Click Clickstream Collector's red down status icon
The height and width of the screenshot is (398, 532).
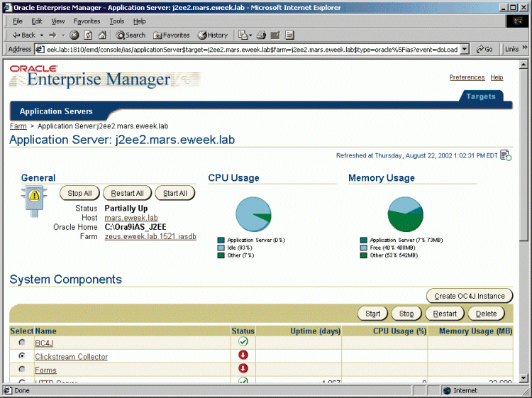243,355
